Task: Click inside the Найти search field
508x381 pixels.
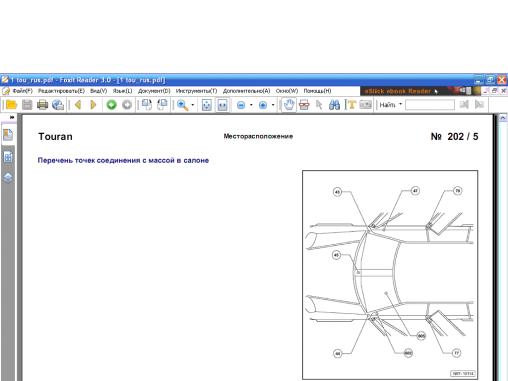Action: 430,105
